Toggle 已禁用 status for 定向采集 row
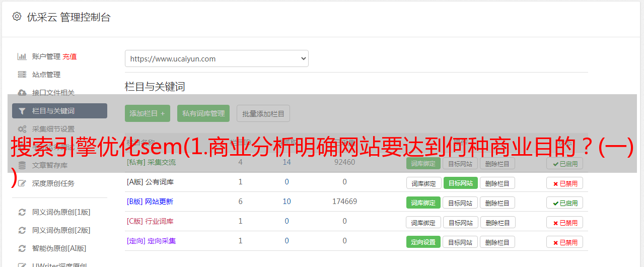644x267 pixels. point(564,242)
